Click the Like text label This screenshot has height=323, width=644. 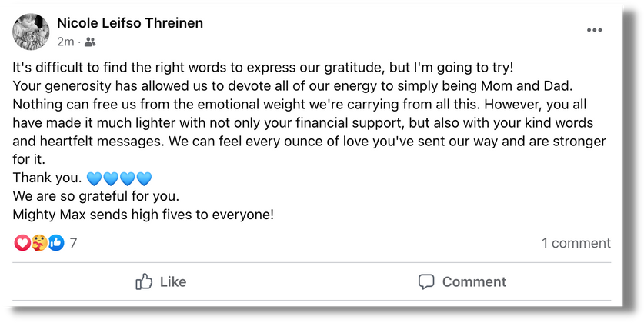point(173,281)
